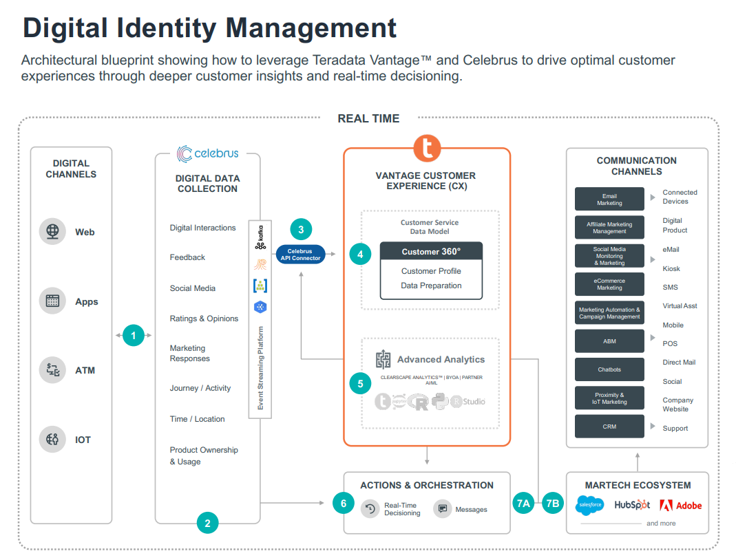Click the blue bracket icon in streaming bar

pyautogui.click(x=260, y=285)
